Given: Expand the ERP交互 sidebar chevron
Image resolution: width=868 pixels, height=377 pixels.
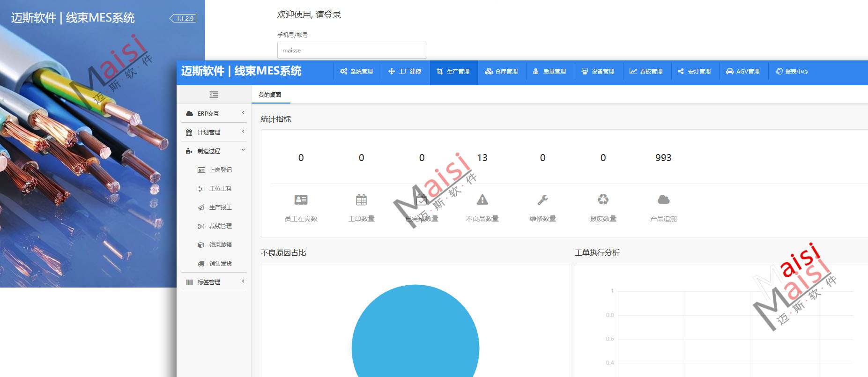Looking at the screenshot, I should (243, 113).
